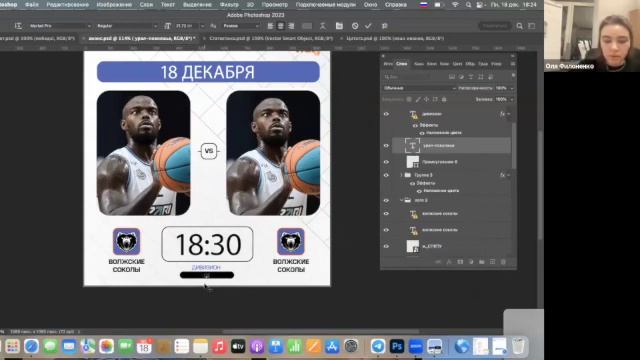Viewport: 640px width, 360px height.
Task: Filter layers by adjustment type icon
Action: click(461, 77)
